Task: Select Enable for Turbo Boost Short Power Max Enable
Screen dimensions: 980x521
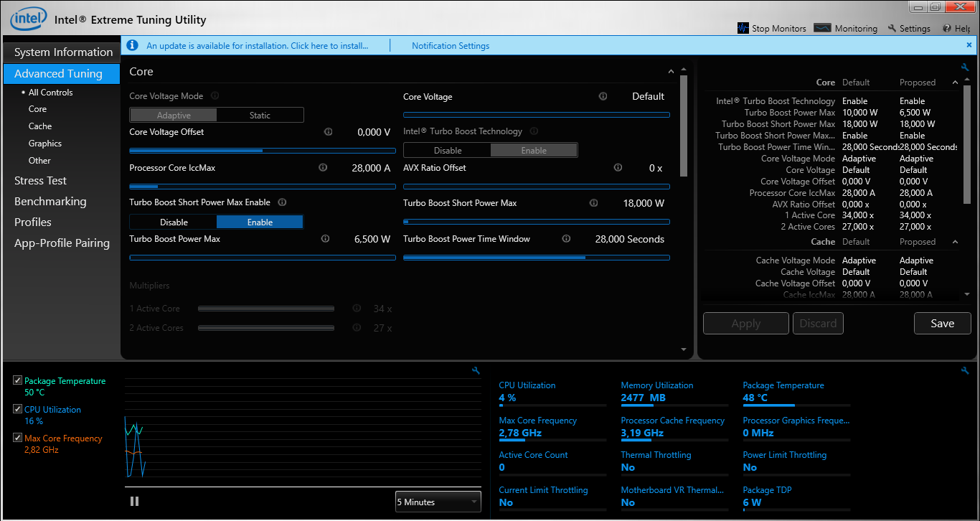Action: click(260, 222)
